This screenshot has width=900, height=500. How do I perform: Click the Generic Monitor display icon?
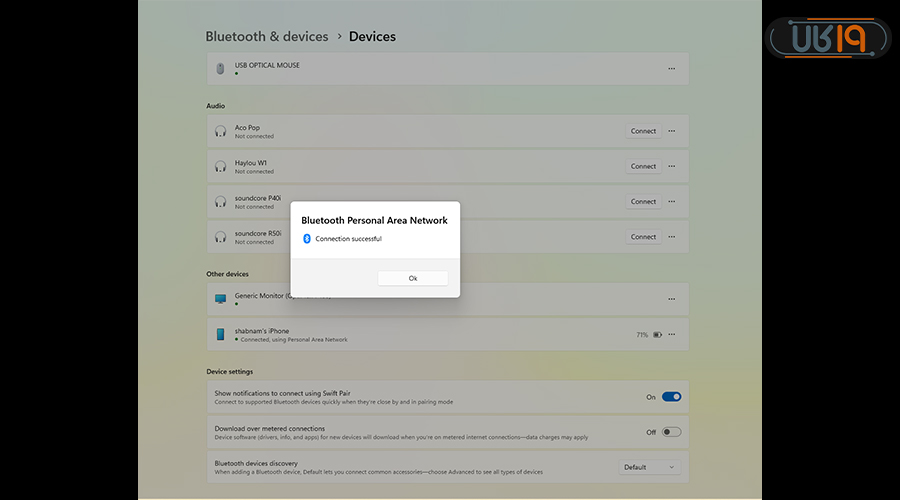[x=220, y=298]
